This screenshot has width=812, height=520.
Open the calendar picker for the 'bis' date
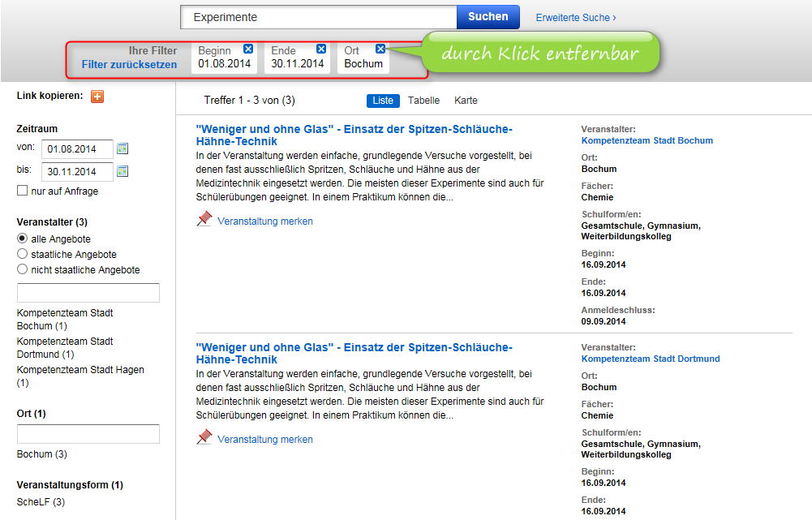coord(122,171)
